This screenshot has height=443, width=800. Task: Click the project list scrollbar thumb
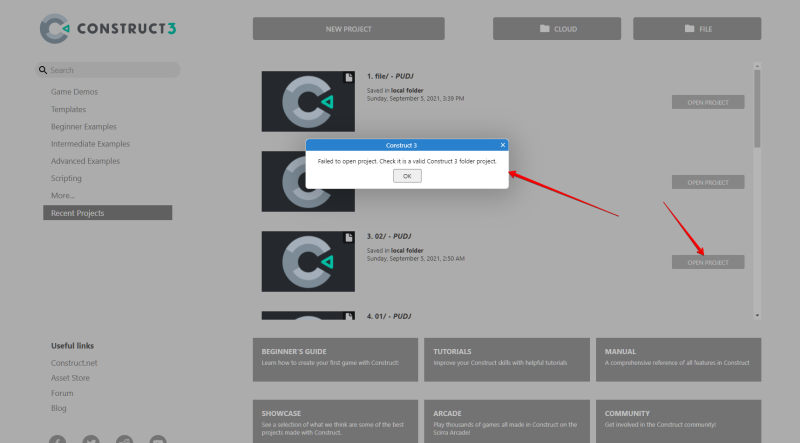point(757,109)
